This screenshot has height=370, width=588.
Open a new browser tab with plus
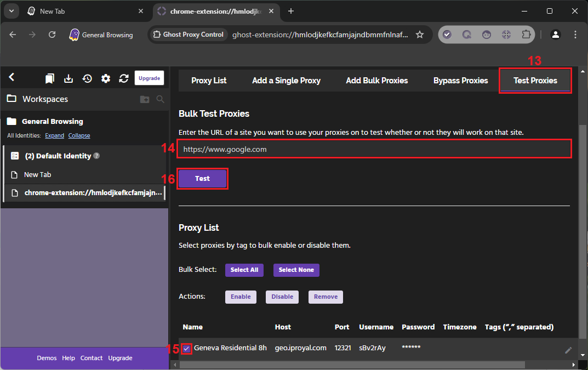290,12
